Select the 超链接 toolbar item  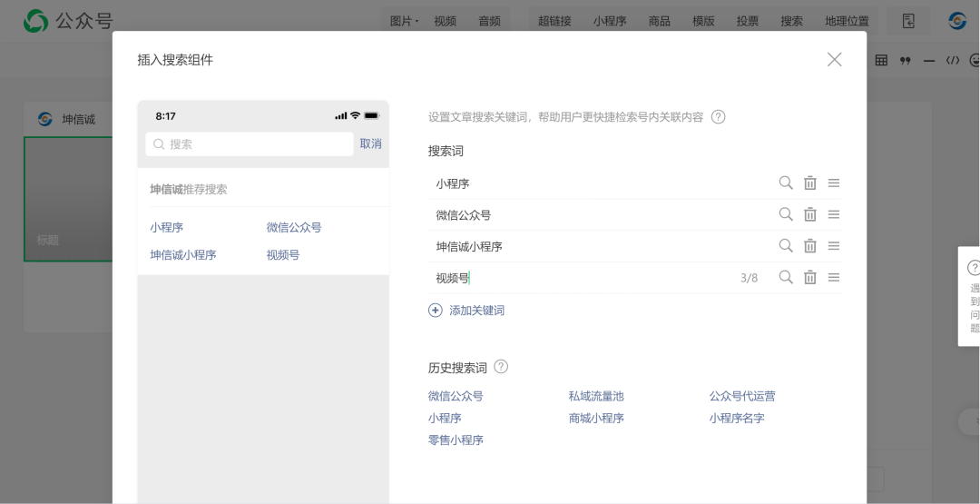(554, 21)
